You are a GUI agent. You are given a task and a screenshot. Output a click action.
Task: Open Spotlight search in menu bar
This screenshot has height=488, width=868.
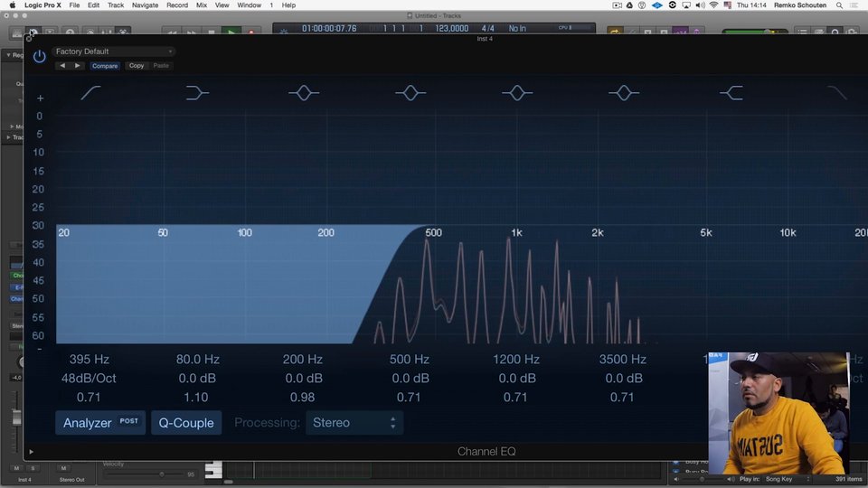click(x=839, y=5)
